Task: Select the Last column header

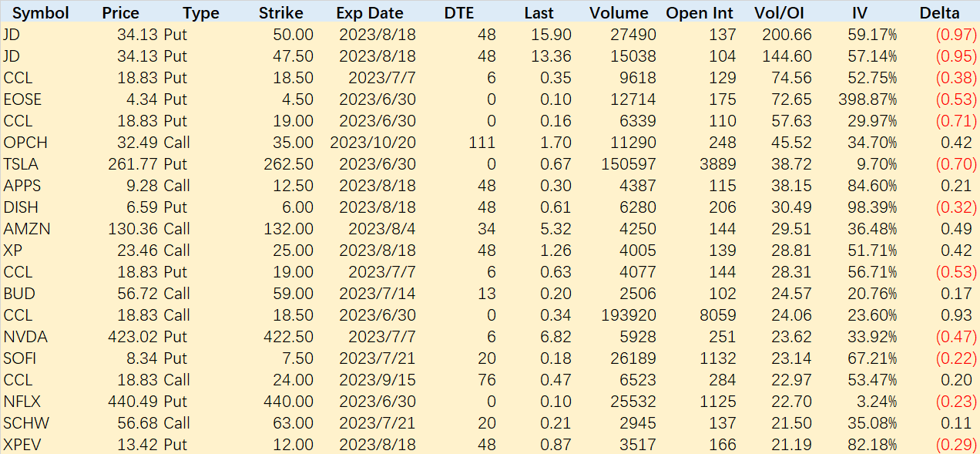Action: (539, 13)
